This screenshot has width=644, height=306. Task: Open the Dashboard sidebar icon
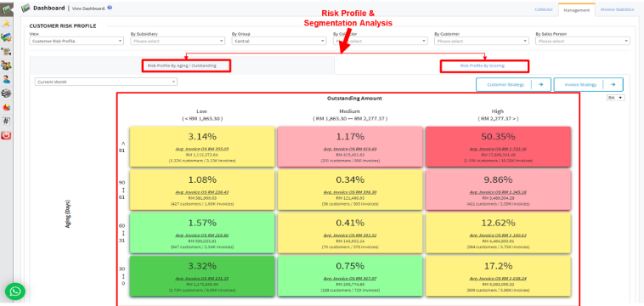pyautogui.click(x=6, y=8)
